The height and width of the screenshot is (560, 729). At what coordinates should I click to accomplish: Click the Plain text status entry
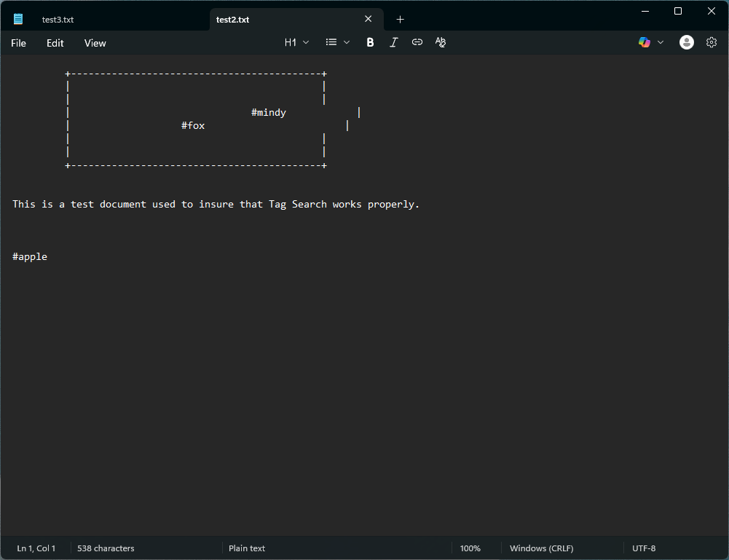pos(247,548)
